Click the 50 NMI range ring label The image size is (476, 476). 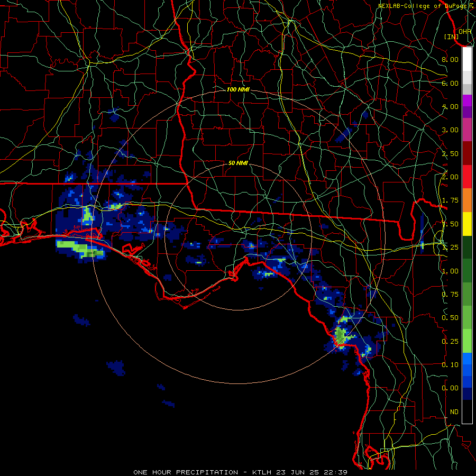pyautogui.click(x=238, y=163)
